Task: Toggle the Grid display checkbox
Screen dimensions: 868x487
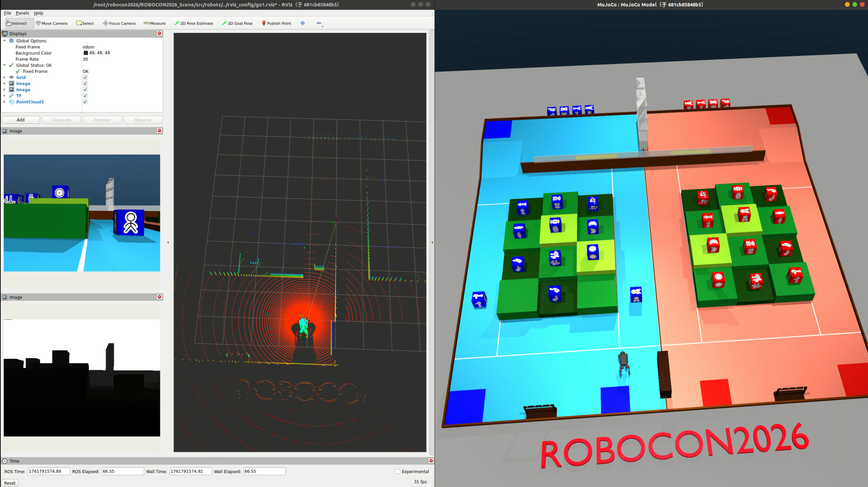Action: pos(85,77)
